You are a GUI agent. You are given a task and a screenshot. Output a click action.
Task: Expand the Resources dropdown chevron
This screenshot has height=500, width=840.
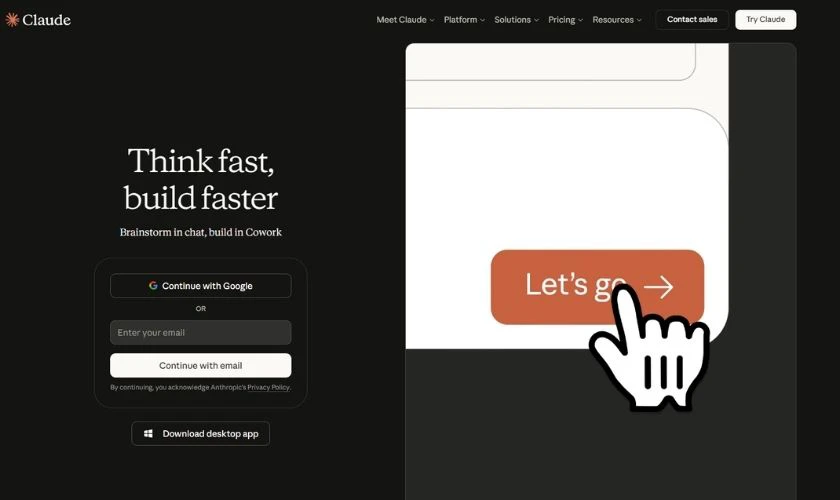[639, 20]
